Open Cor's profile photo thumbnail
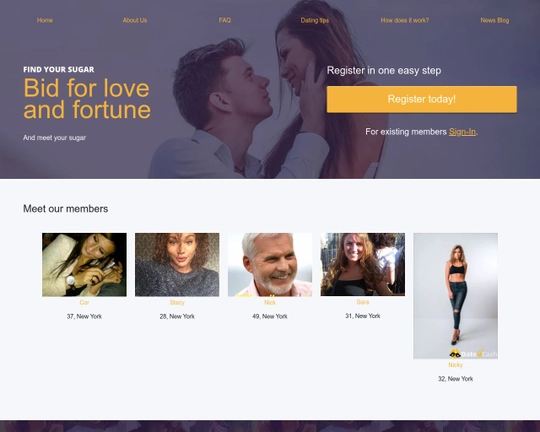Screen dimensions: 540x432 pyautogui.click(x=84, y=265)
